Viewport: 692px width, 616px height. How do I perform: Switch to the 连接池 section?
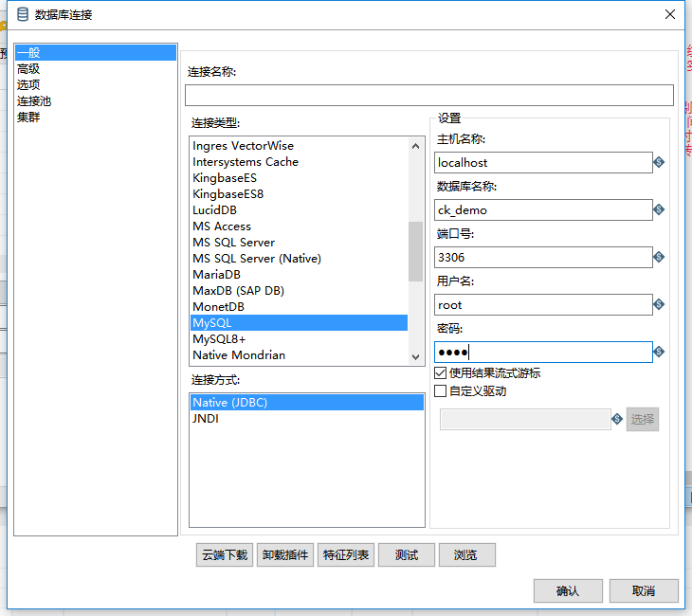(34, 101)
